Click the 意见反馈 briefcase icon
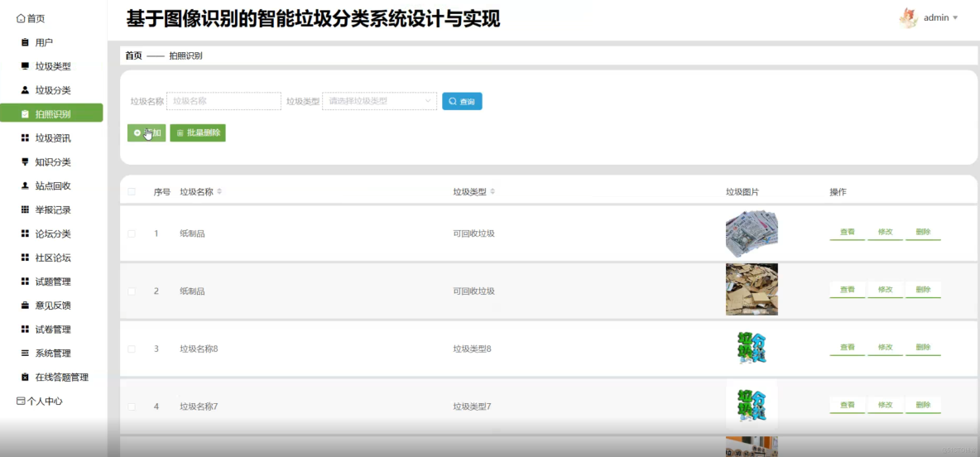Viewport: 980px width, 457px height. pyautogui.click(x=25, y=305)
